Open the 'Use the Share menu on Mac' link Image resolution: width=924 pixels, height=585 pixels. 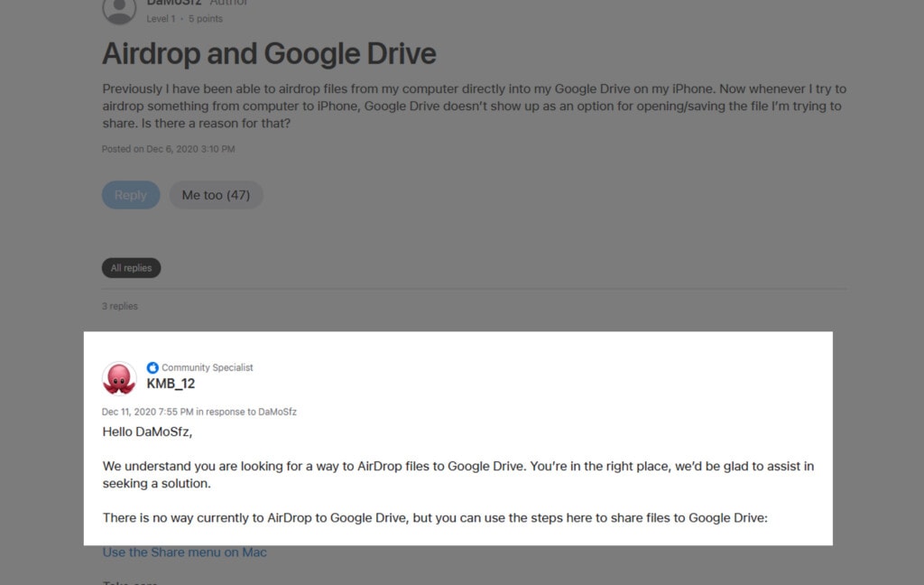(x=184, y=552)
